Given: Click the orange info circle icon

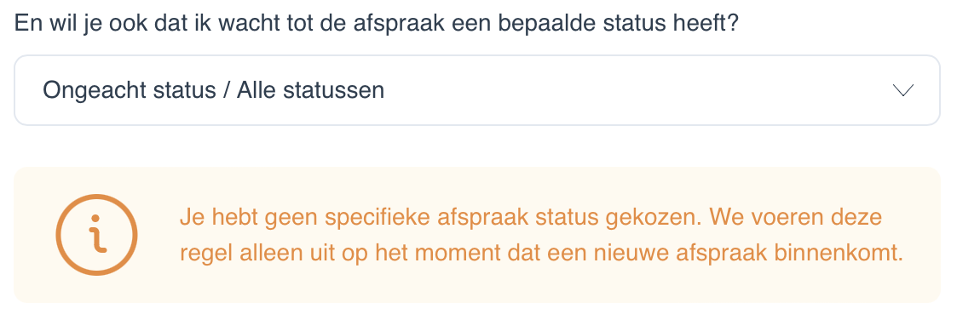Looking at the screenshot, I should coord(96,235).
